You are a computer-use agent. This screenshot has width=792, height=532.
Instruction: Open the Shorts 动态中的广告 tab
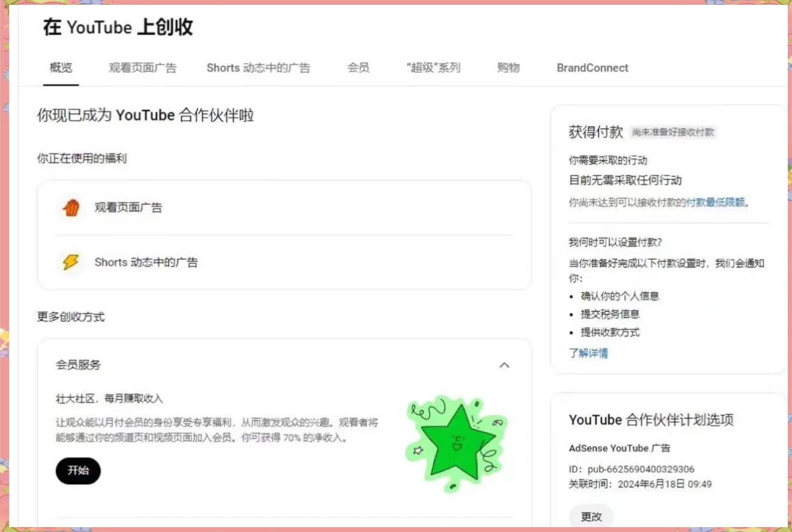coord(258,68)
